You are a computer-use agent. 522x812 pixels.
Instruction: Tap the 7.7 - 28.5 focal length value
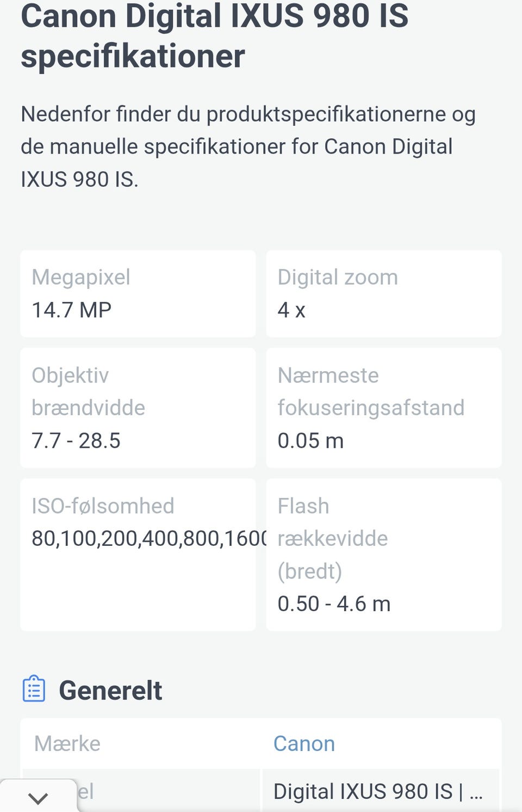point(76,440)
